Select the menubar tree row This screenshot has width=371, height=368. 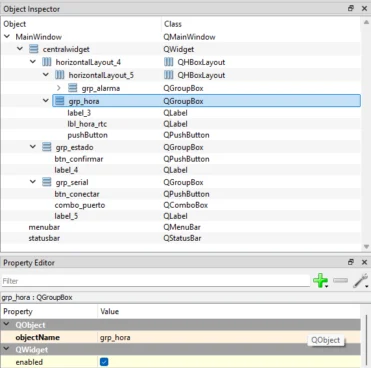click(181, 227)
